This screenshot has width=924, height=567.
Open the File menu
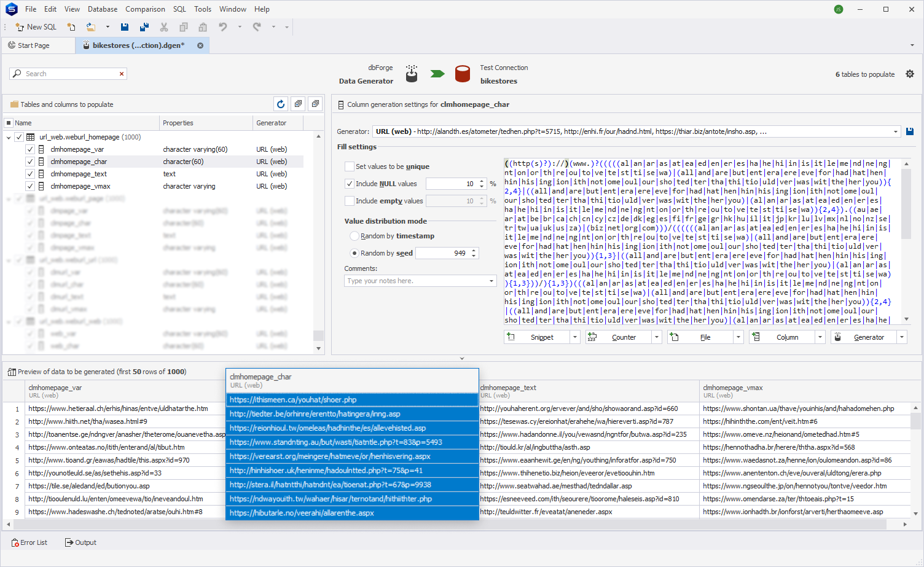(x=31, y=9)
